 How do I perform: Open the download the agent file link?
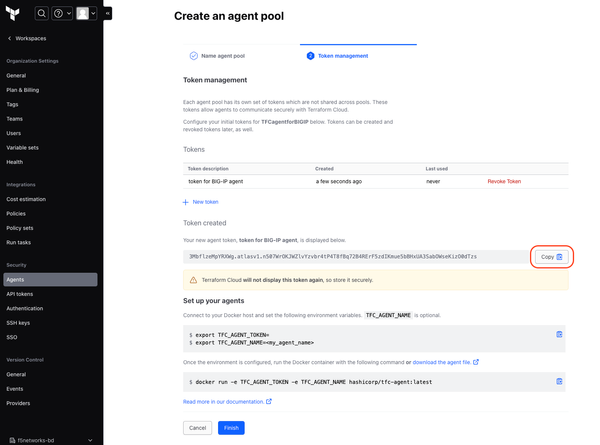click(x=442, y=362)
